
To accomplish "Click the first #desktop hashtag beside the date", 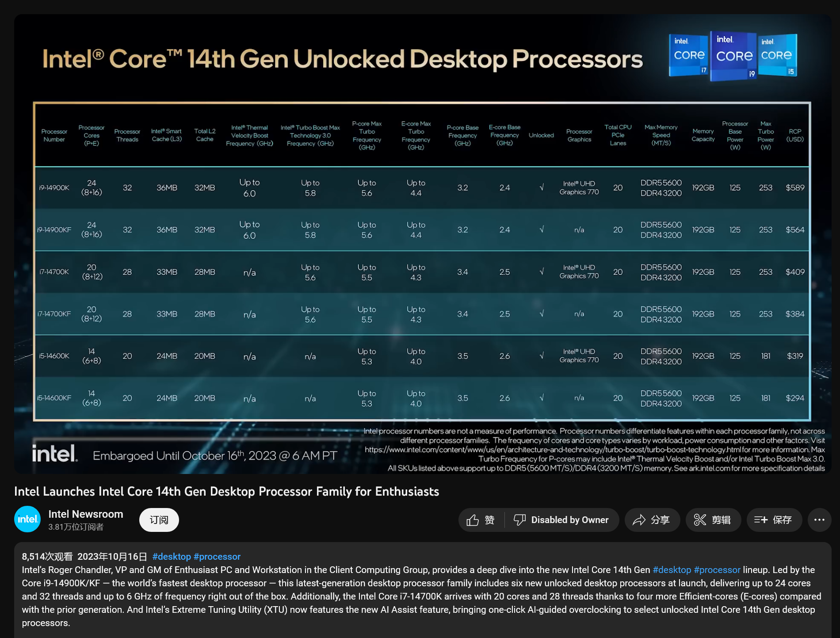I will [x=172, y=556].
